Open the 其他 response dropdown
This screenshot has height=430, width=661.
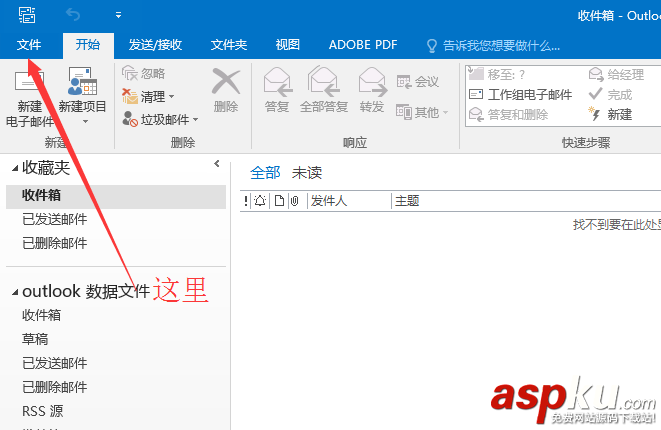pos(422,112)
